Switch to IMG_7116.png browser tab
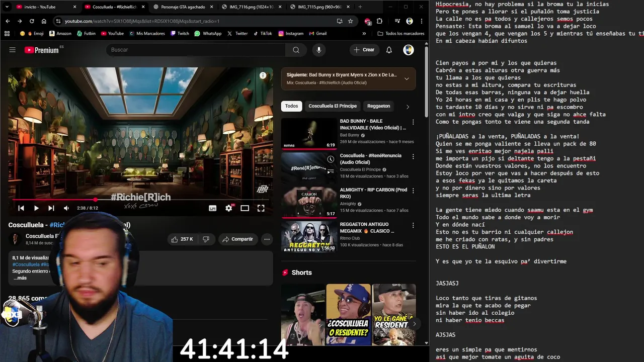Image resolution: width=644 pixels, height=362 pixels. click(251, 7)
